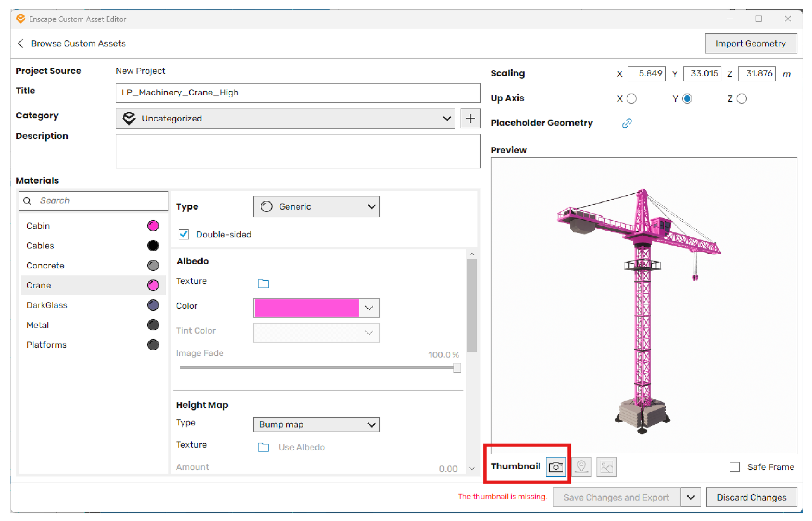Open the Uncategorized category dropdown
812x521 pixels.
pyautogui.click(x=285, y=118)
